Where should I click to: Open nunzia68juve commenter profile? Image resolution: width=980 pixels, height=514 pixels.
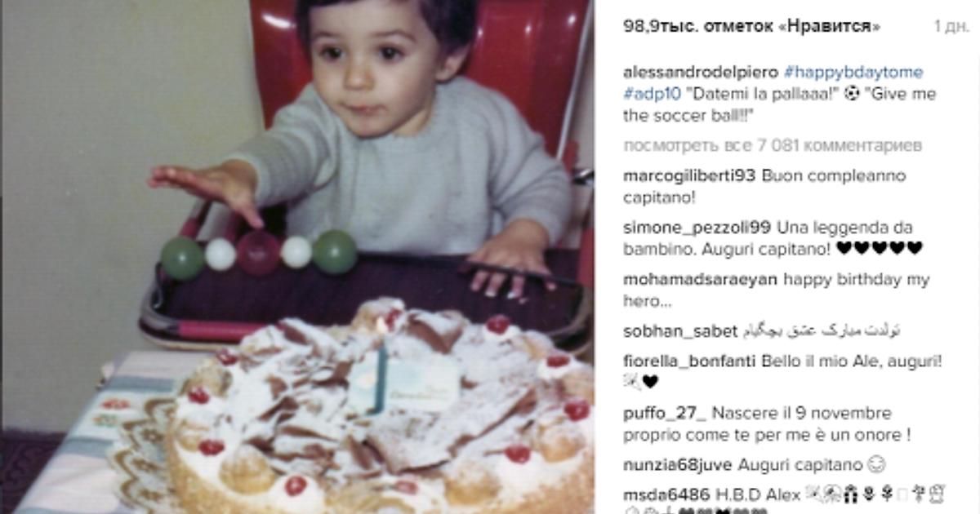(x=677, y=465)
